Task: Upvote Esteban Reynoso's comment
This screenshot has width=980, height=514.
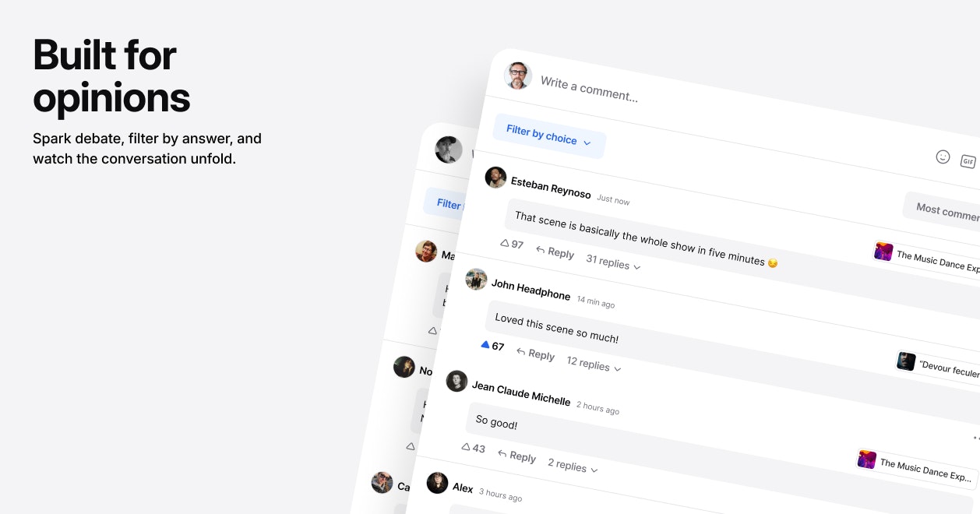Action: (504, 243)
